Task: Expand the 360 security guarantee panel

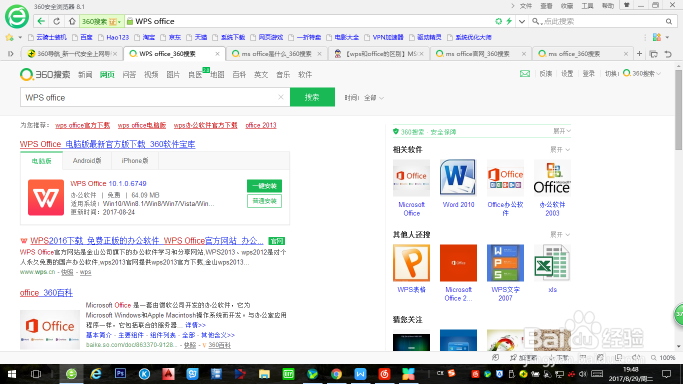Action: tap(562, 131)
